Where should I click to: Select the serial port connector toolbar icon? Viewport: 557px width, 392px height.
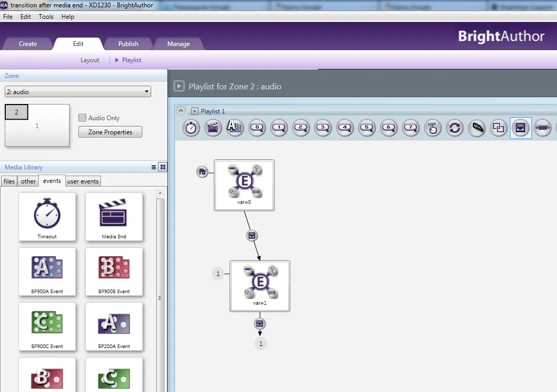click(542, 128)
